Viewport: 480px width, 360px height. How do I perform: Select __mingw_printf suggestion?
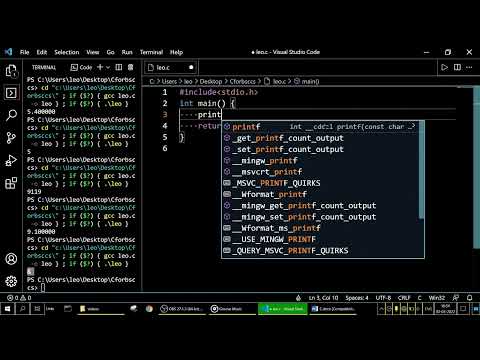(x=320, y=161)
